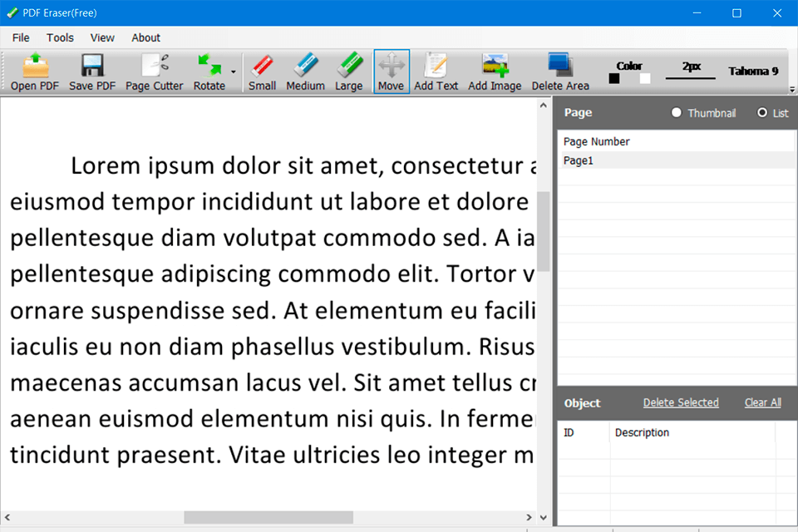Screen dimensions: 798x532
Task: Select the Small eraser
Action: click(x=262, y=71)
